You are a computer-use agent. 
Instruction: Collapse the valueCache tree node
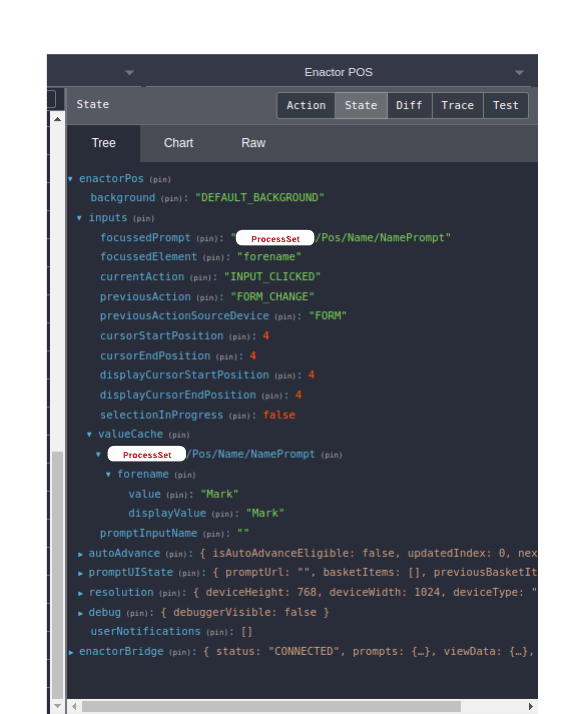pyautogui.click(x=89, y=434)
